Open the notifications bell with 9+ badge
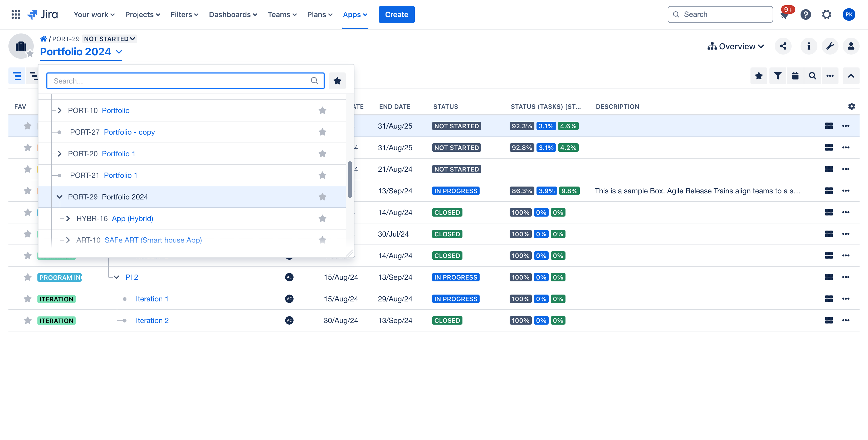Image resolution: width=868 pixels, height=440 pixels. (x=785, y=14)
